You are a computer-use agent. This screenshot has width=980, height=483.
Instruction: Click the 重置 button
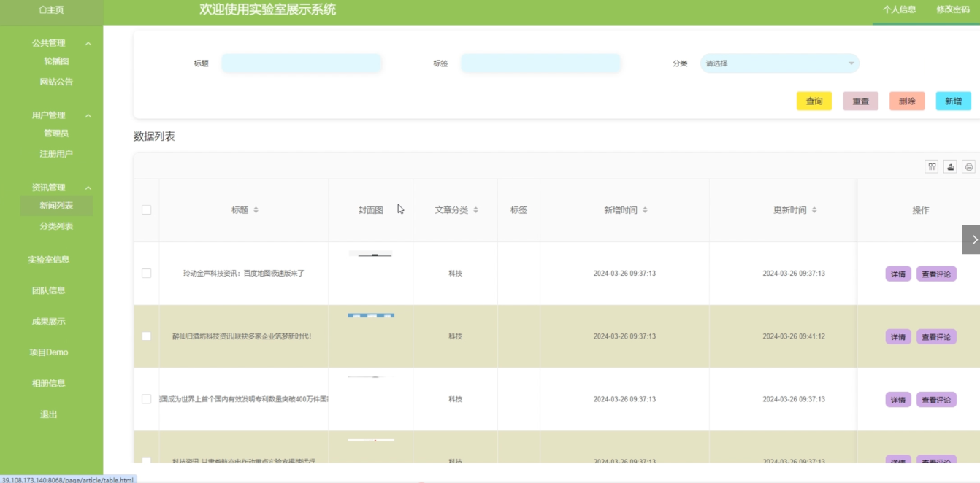[x=860, y=101]
